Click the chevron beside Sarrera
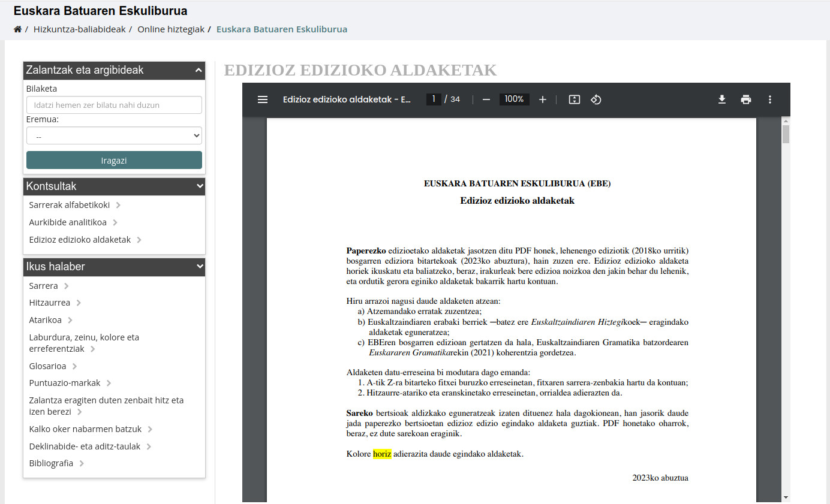Screen dimensions: 830x504 pos(66,286)
